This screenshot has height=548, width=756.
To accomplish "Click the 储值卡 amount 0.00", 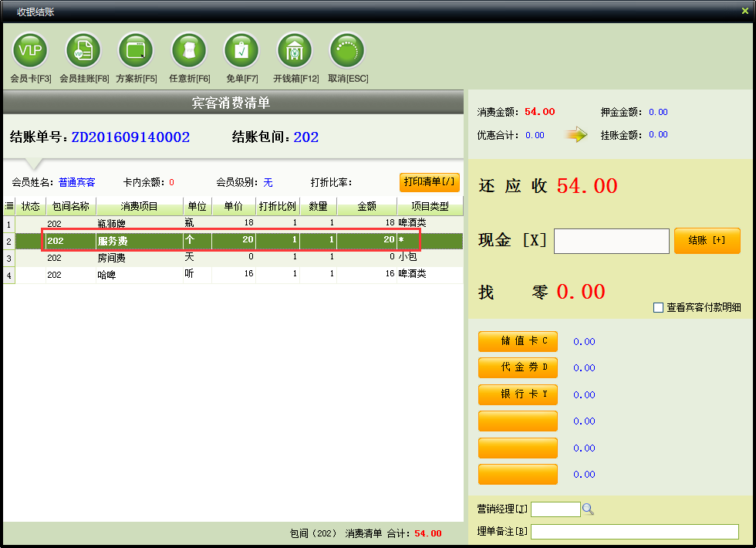I will click(x=584, y=341).
